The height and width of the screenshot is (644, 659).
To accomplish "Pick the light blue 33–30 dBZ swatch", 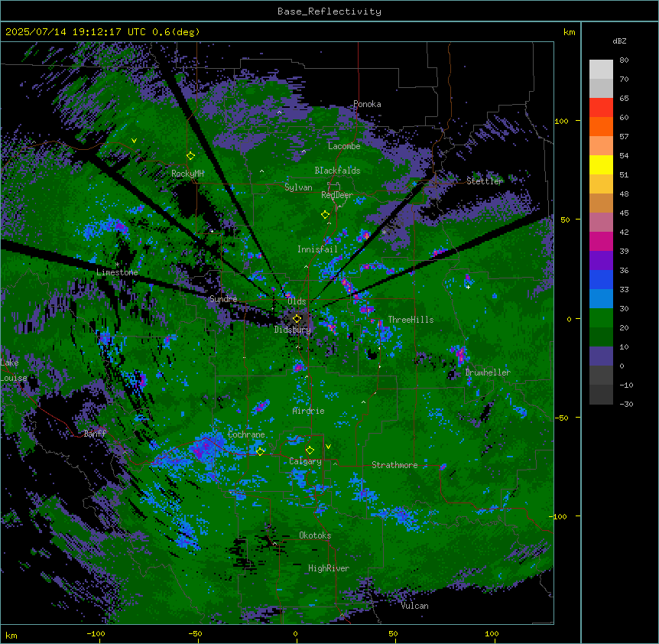I will (x=601, y=299).
